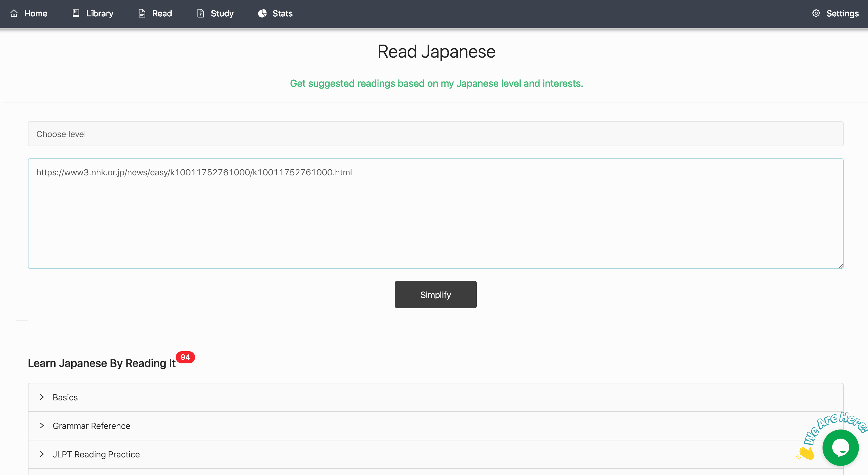Click the Read document icon
The image size is (868, 475).
coord(142,13)
